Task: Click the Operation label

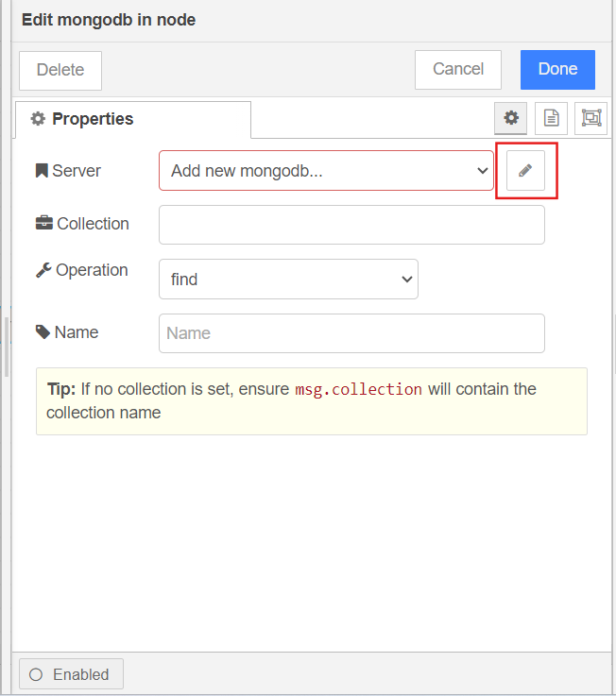Action: point(81,270)
